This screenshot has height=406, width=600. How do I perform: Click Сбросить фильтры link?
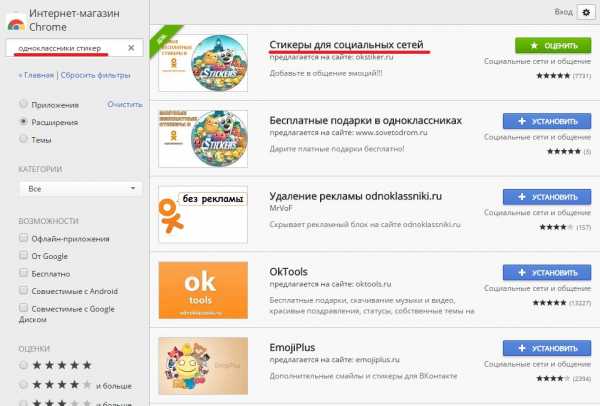coord(96,75)
